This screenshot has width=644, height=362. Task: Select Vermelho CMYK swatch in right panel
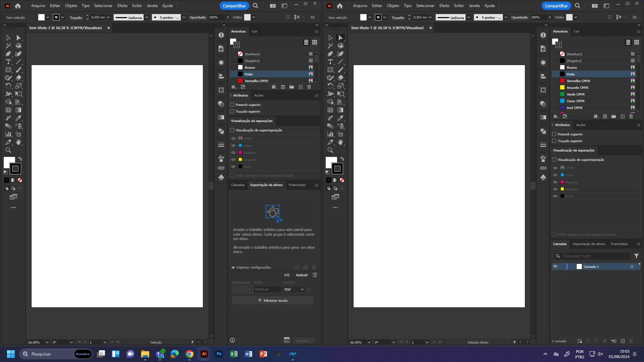(x=578, y=81)
